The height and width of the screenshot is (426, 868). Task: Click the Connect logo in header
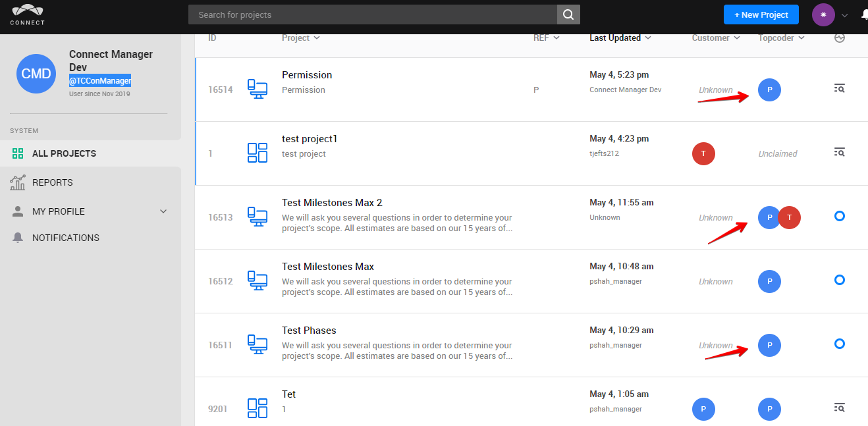(28, 14)
